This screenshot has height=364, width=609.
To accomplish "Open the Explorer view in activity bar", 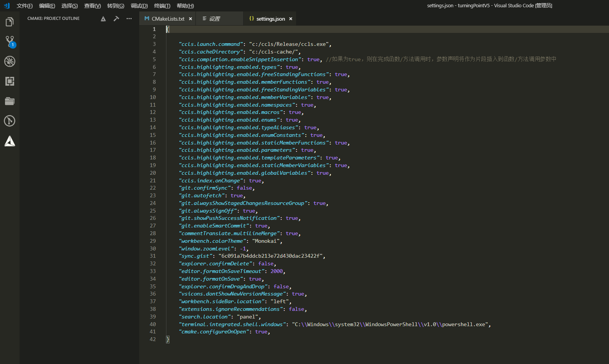I will pyautogui.click(x=10, y=22).
